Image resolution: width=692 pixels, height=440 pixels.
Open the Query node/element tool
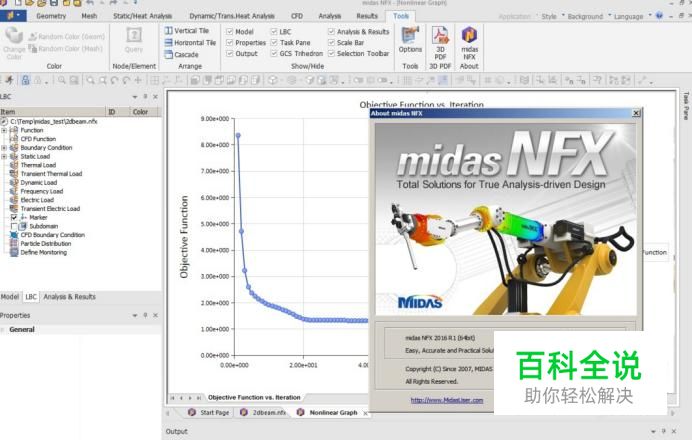134,40
